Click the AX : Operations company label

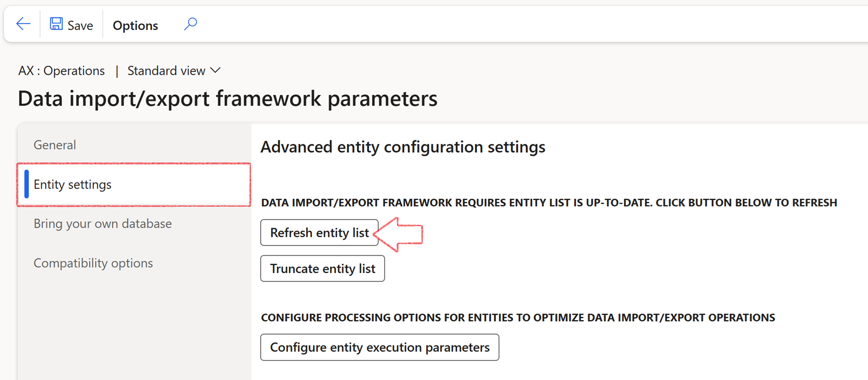click(61, 71)
